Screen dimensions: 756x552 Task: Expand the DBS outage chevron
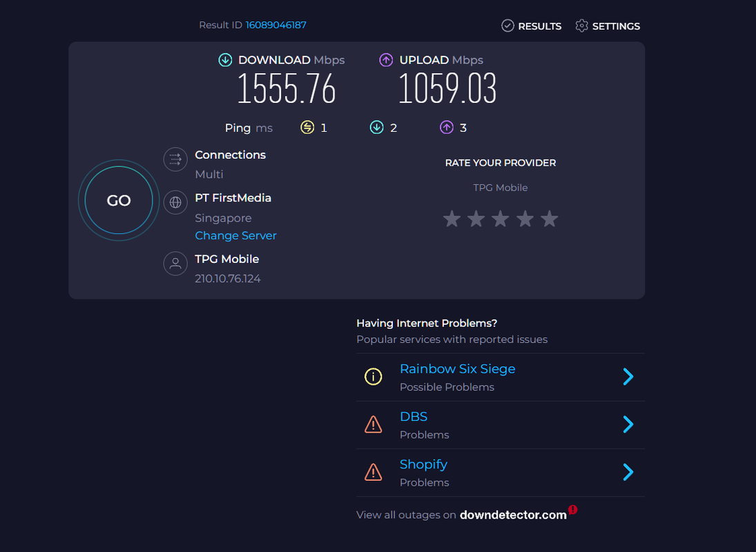(x=628, y=424)
